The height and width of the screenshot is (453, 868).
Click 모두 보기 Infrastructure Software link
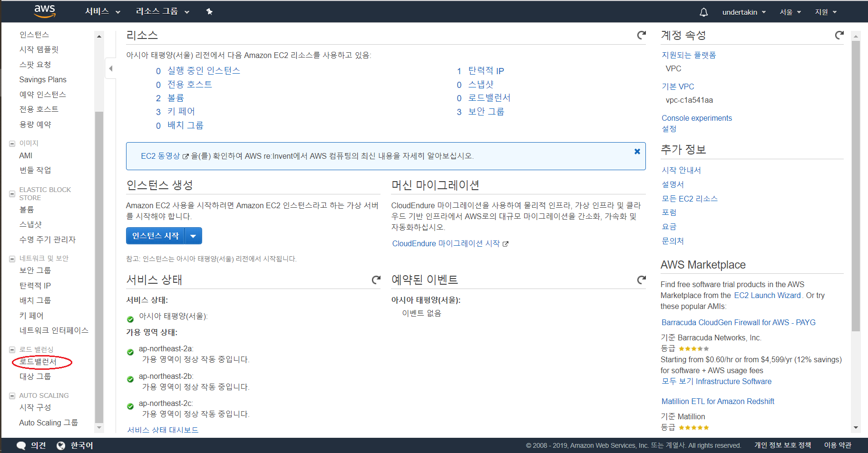(717, 381)
